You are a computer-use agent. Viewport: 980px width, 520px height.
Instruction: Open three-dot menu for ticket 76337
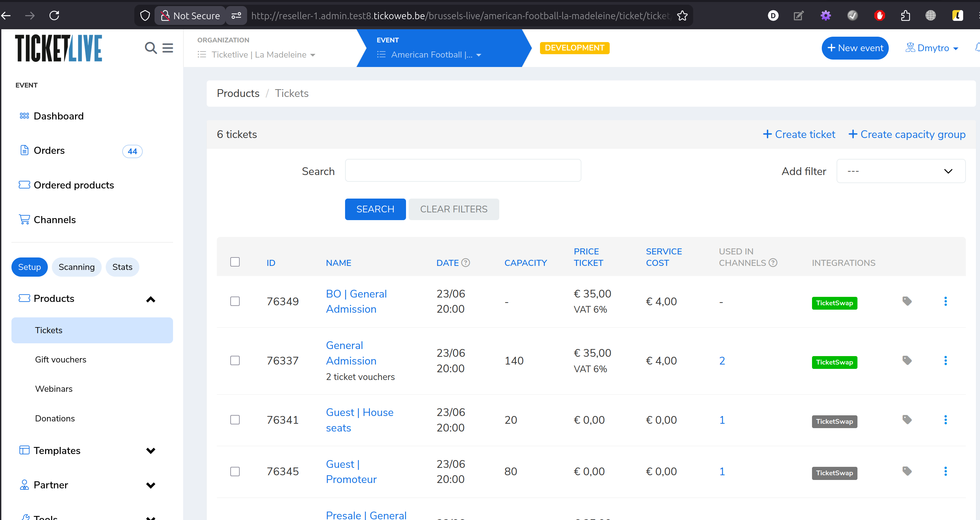(x=945, y=360)
